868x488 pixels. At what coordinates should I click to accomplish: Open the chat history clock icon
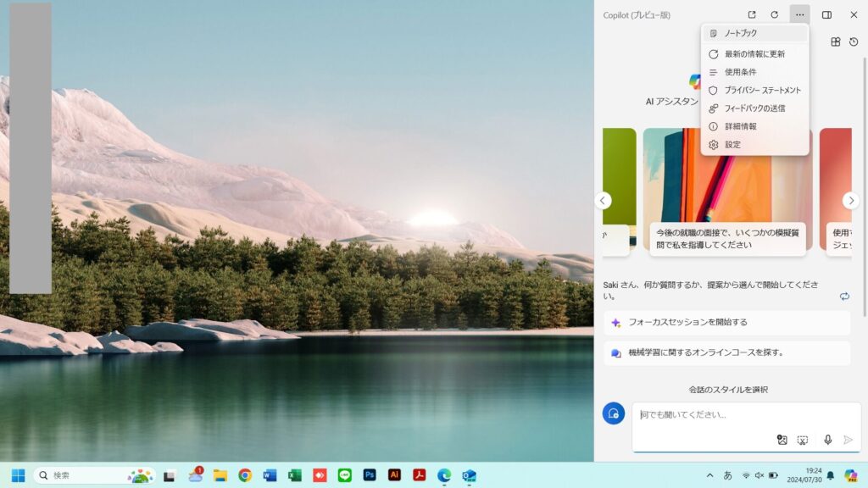click(854, 42)
